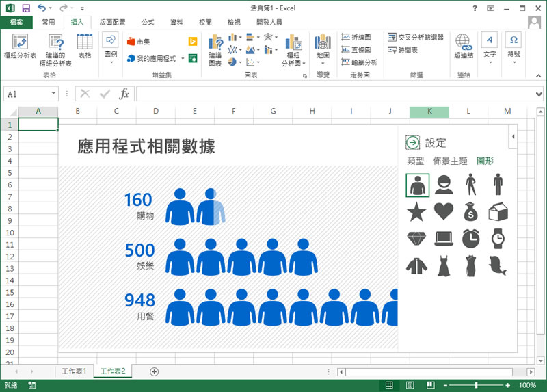Viewport: 547px width, 392px height.
Task: Switch to the 工作表1 sheet tab
Action: (x=74, y=371)
